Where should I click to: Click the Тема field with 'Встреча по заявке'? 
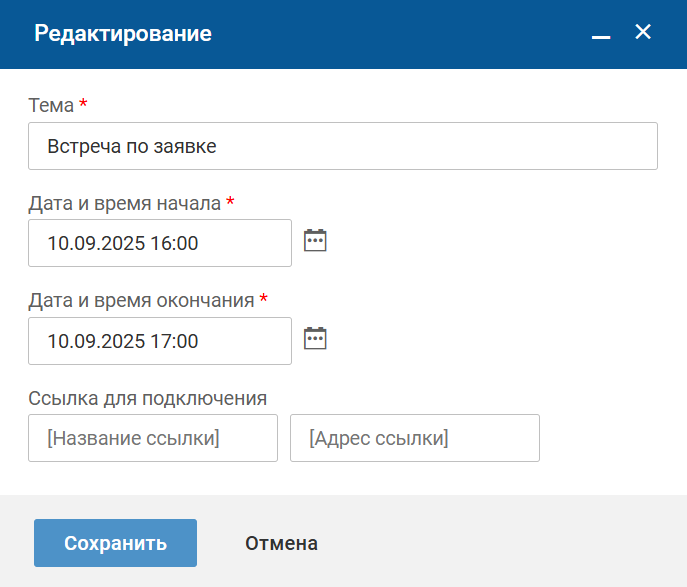coord(342,146)
